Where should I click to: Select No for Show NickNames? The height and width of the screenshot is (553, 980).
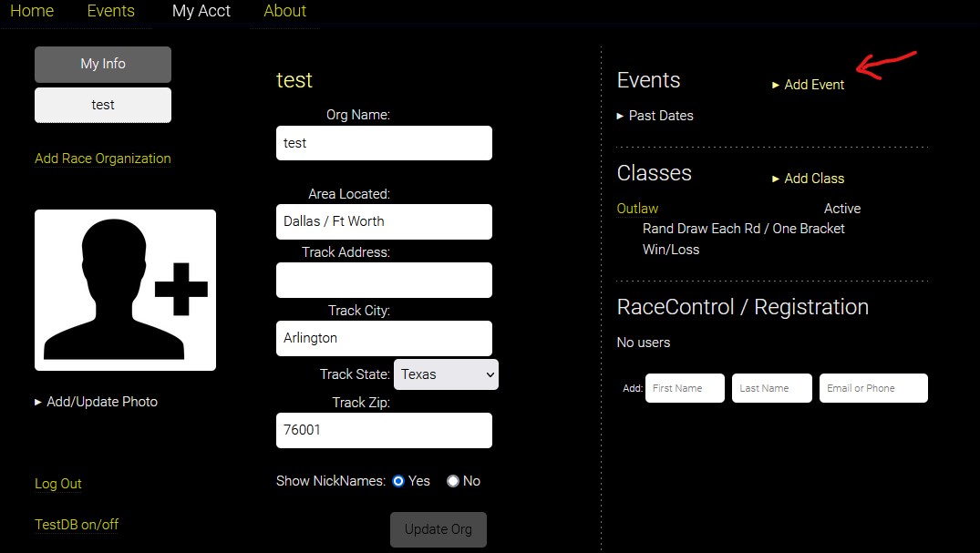click(453, 481)
